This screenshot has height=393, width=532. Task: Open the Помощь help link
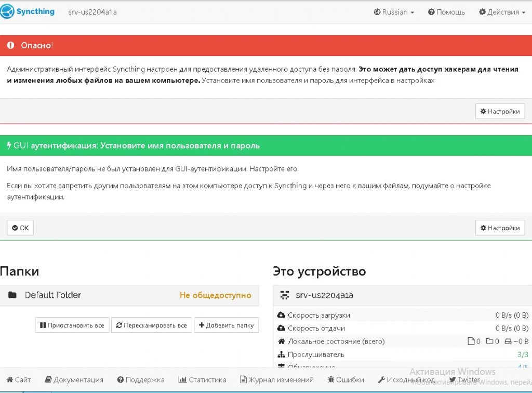tap(446, 12)
